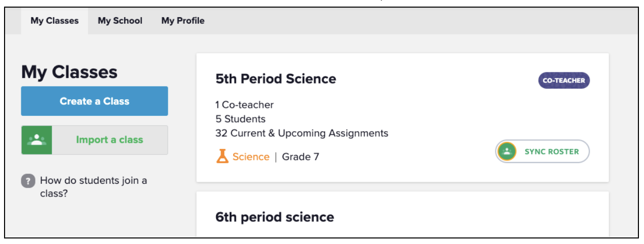This screenshot has height=244, width=644.
Task: Go to the My Profile tab
Action: pos(183,21)
